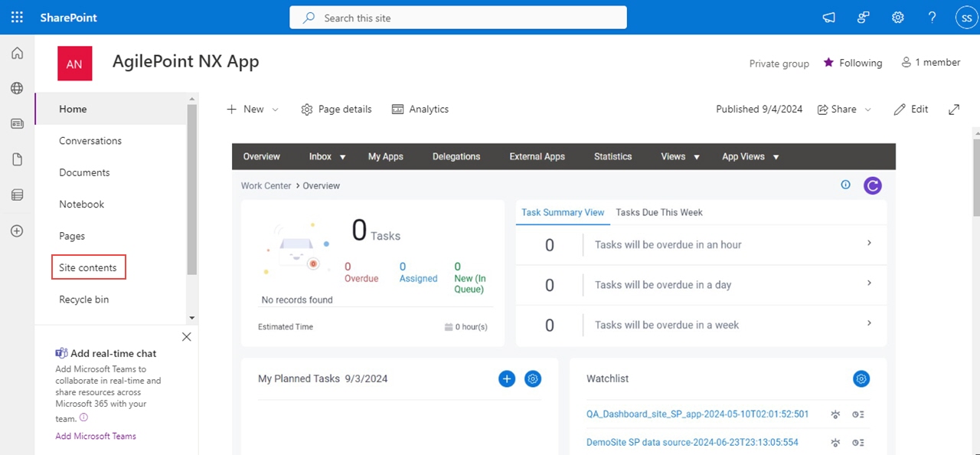Open the app launcher waffle icon
980x455 pixels.
[17, 17]
